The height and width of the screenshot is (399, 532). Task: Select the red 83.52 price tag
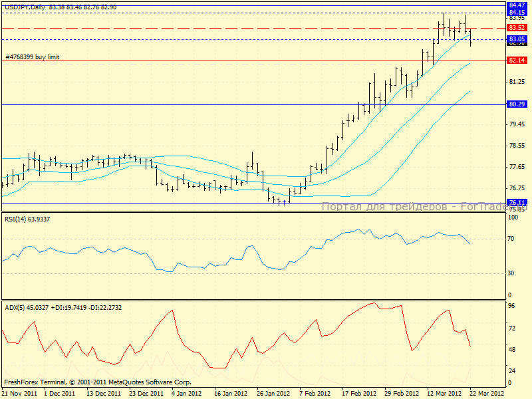point(517,28)
